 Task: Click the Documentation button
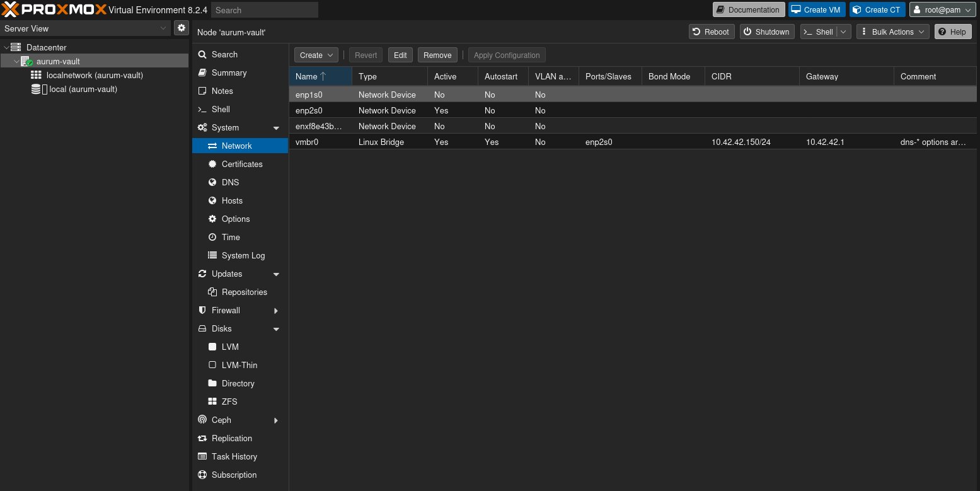[749, 9]
